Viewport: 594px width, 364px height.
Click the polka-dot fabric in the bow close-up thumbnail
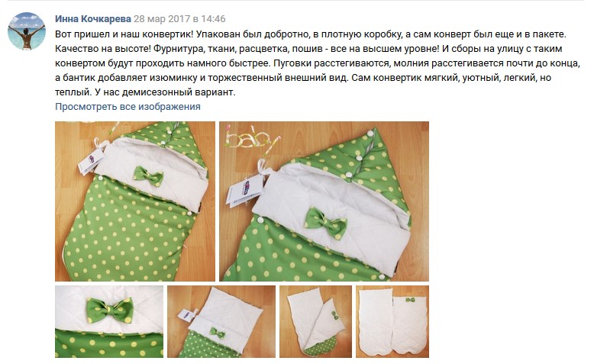pyautogui.click(x=109, y=344)
